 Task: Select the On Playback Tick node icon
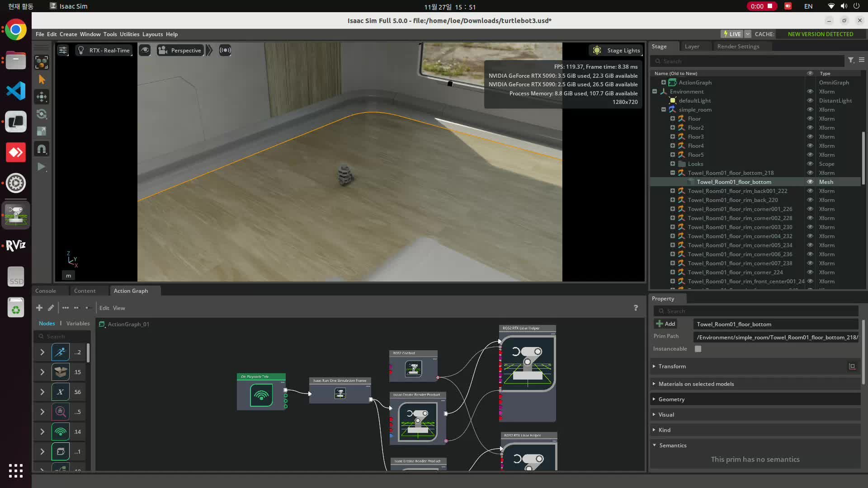[261, 395]
